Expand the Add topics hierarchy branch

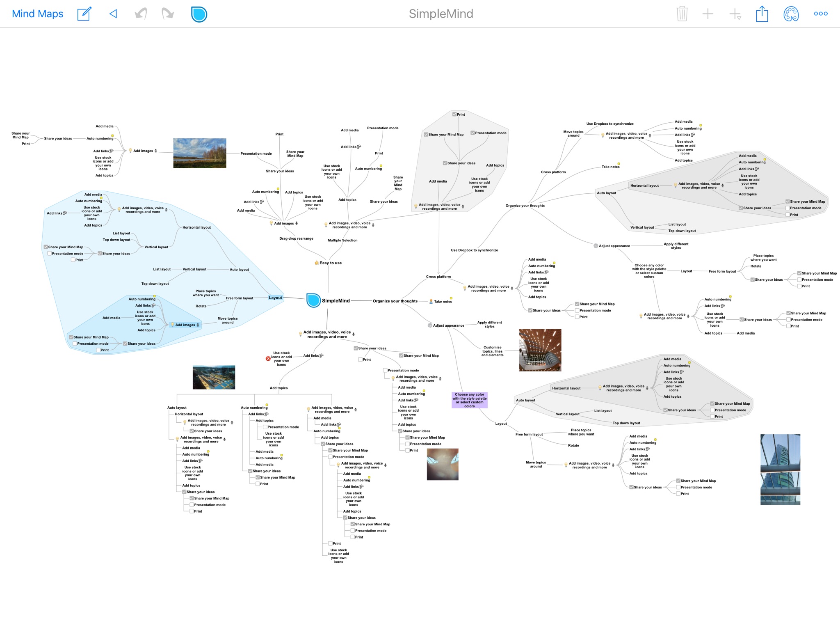[x=278, y=388]
